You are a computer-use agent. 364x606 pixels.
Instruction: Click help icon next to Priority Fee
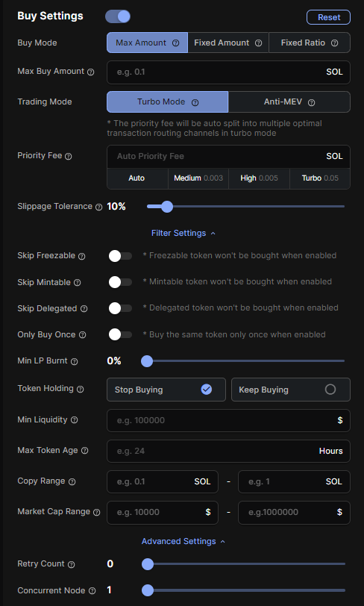69,156
